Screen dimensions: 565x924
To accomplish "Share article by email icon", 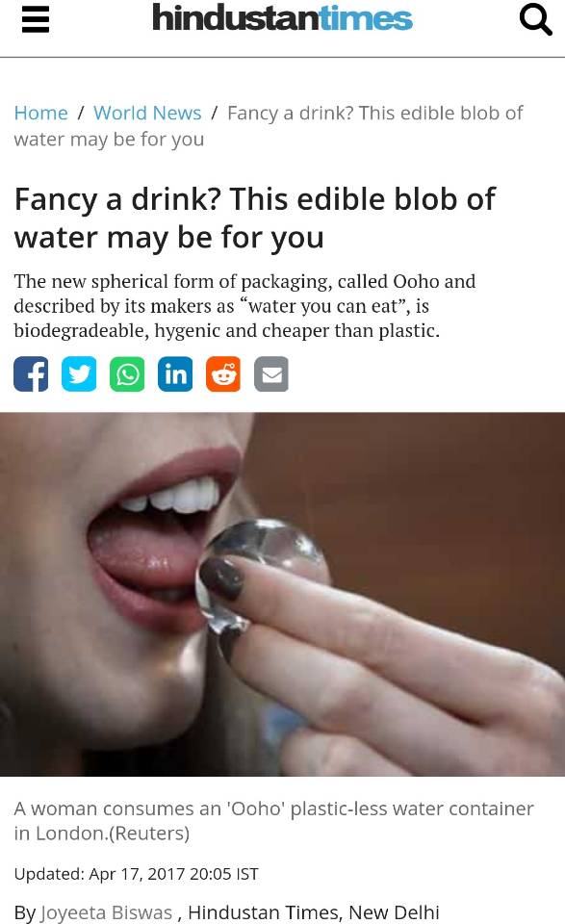I will click(x=271, y=374).
